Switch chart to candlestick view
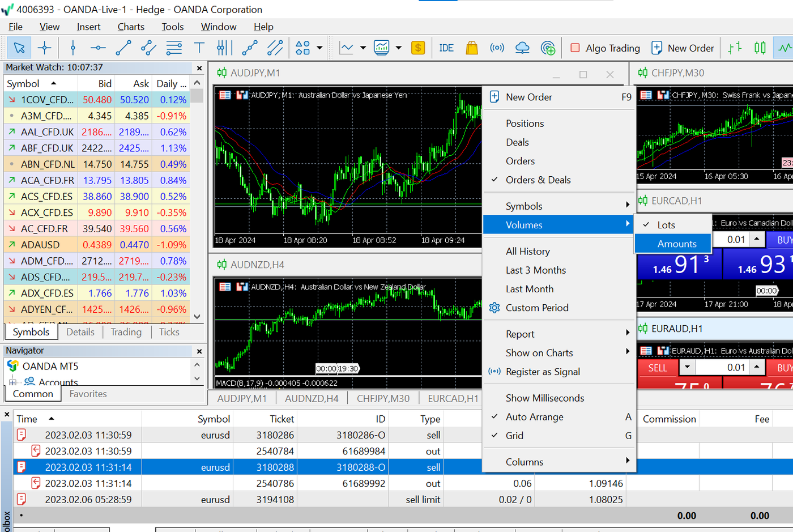793x532 pixels. [x=760, y=48]
